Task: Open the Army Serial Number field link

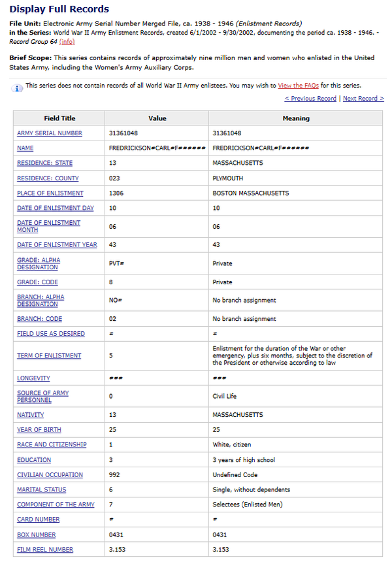Action: (50, 133)
